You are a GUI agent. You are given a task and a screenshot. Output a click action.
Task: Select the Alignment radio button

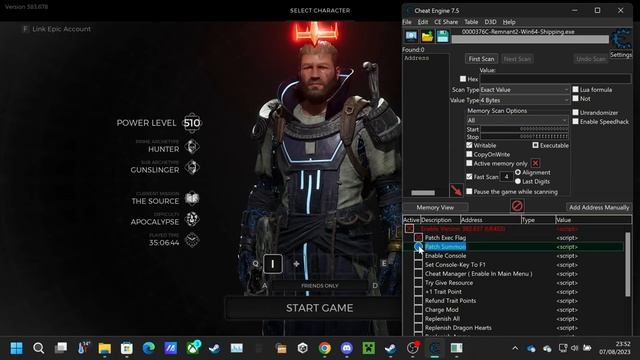[x=518, y=172]
